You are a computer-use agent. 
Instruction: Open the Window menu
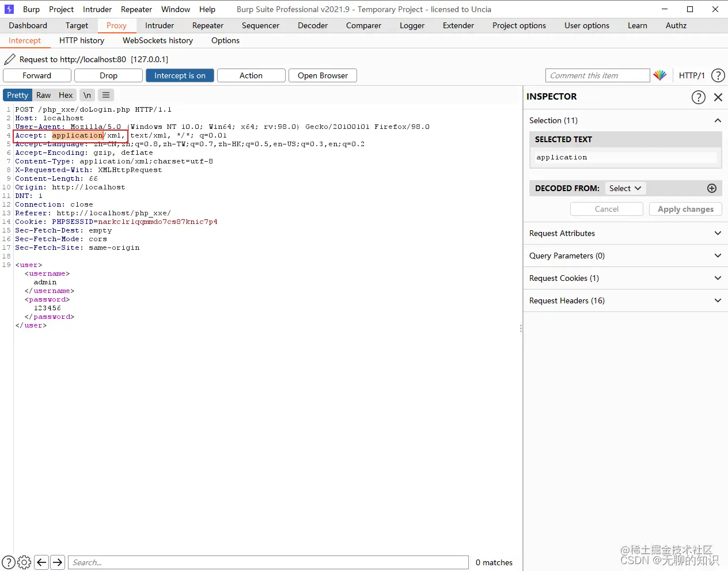pos(176,9)
